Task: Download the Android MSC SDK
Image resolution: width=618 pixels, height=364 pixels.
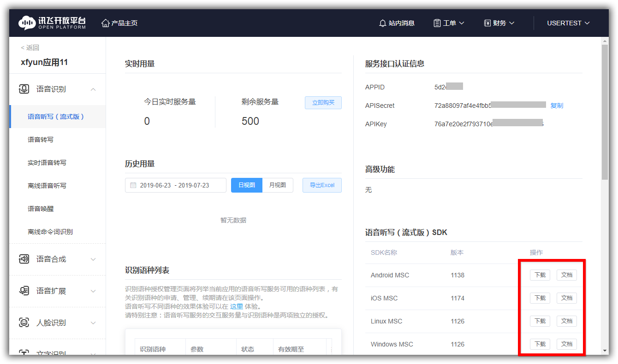Action: coord(540,275)
